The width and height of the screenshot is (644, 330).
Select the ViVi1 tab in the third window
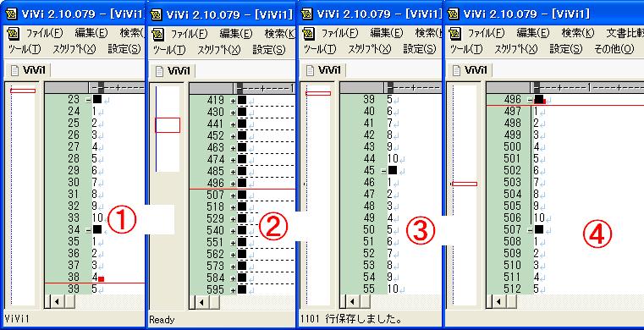pyautogui.click(x=323, y=70)
